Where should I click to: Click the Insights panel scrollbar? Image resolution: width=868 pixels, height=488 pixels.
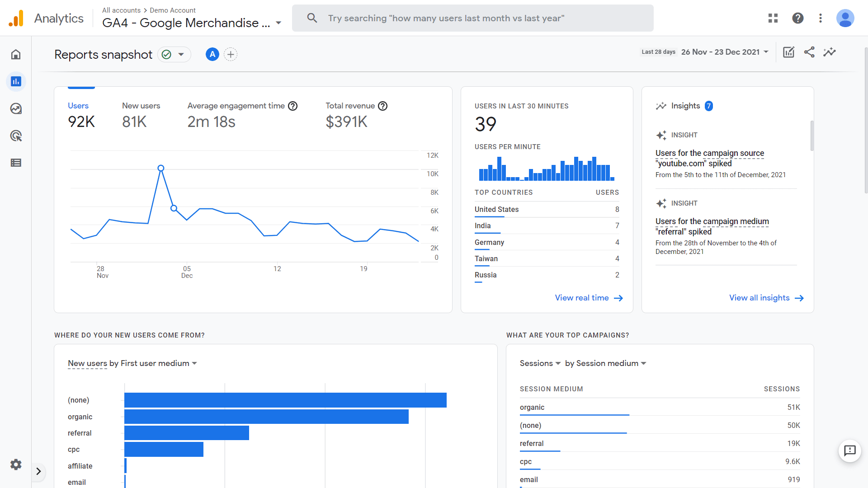[812, 136]
